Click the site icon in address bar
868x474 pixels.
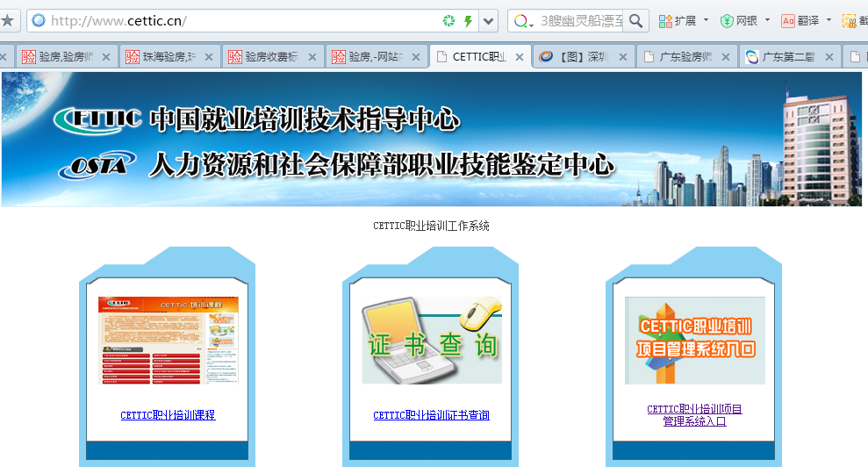(x=39, y=21)
